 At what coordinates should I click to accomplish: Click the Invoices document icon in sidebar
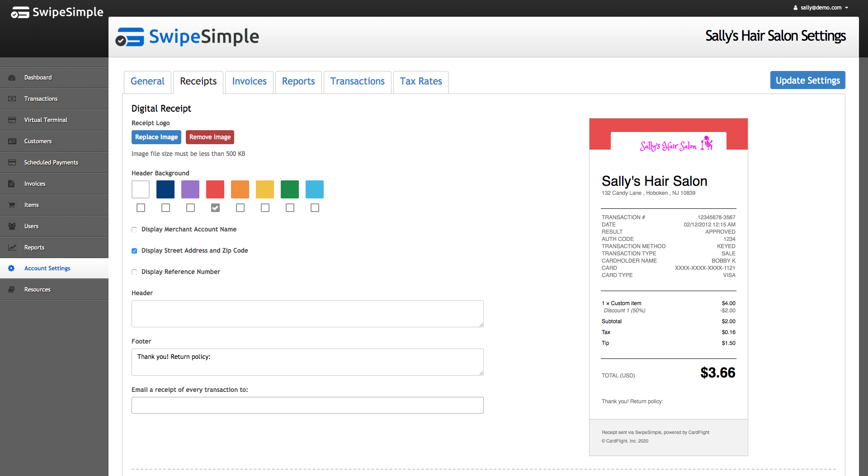[12, 184]
